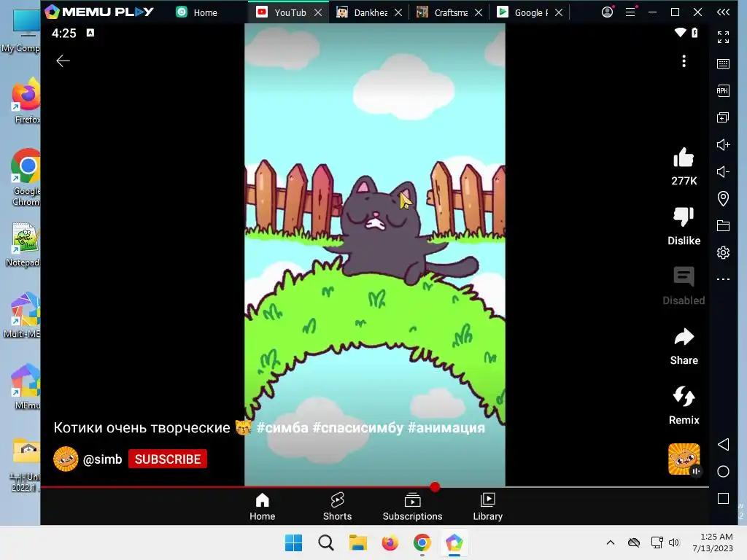747x560 pixels.
Task: Open the Subscriptions tab
Action: click(x=413, y=507)
